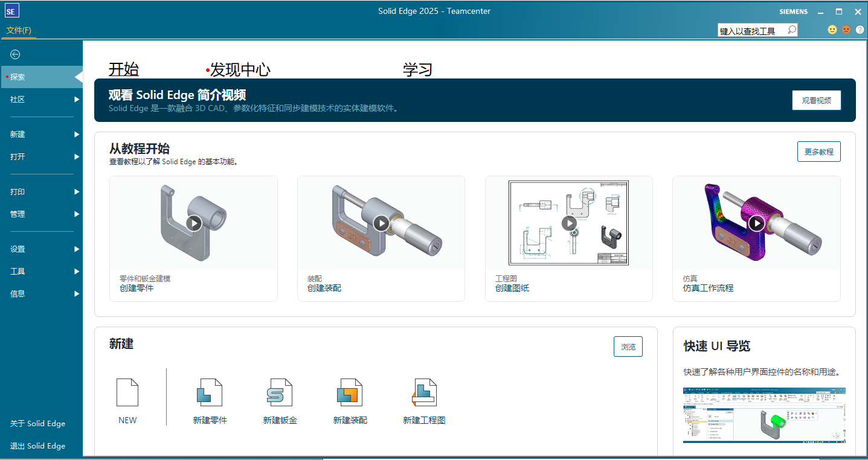
Task: Open the 文件(F) menu
Action: click(19, 29)
